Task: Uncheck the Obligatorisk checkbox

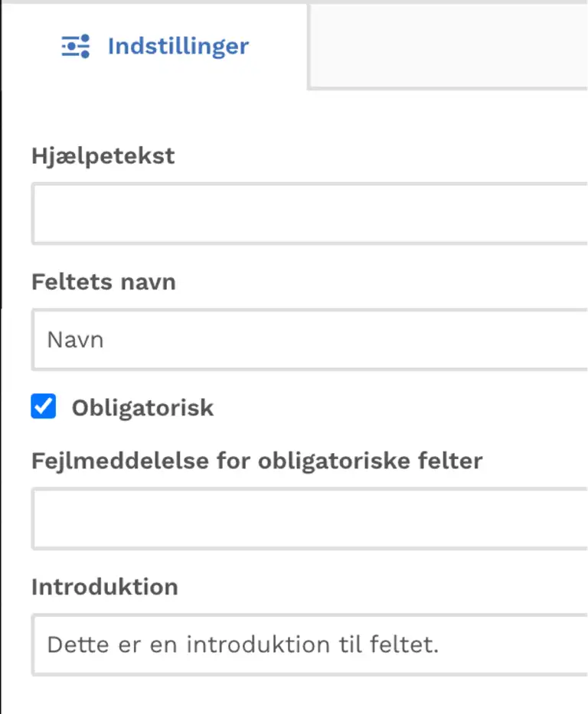Action: pos(44,406)
